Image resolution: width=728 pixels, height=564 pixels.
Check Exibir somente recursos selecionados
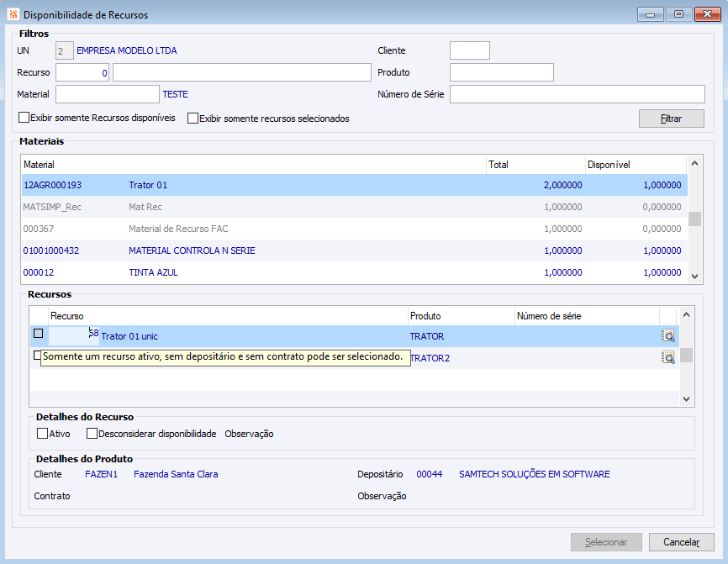pos(193,119)
